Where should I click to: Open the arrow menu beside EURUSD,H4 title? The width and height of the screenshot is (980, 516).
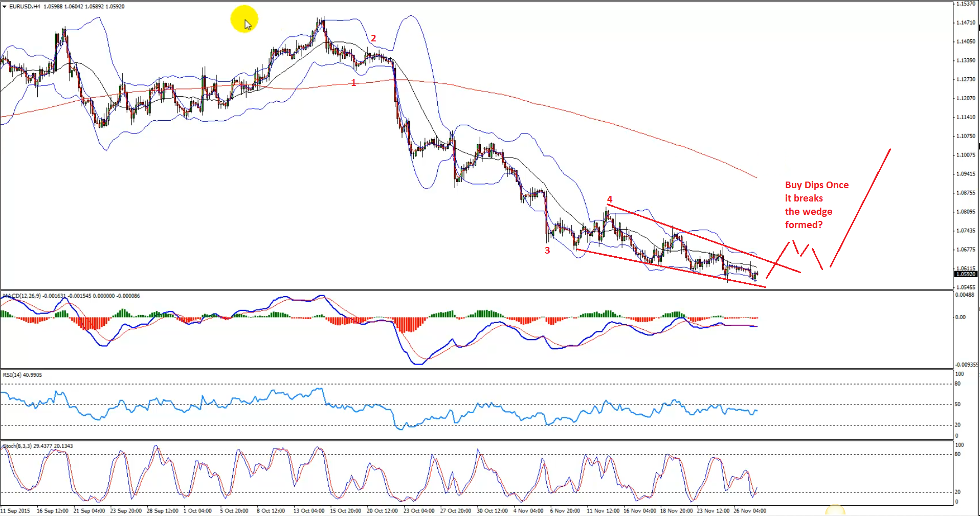click(x=5, y=7)
